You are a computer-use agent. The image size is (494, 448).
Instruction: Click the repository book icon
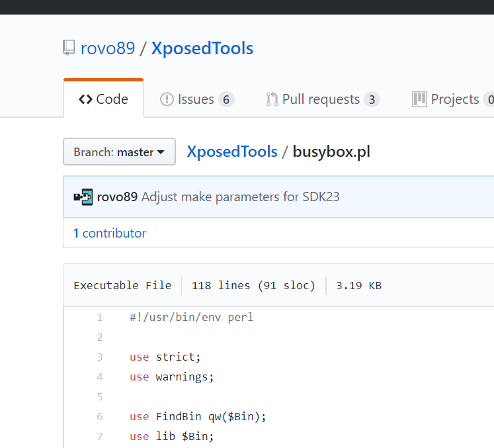pyautogui.click(x=69, y=48)
